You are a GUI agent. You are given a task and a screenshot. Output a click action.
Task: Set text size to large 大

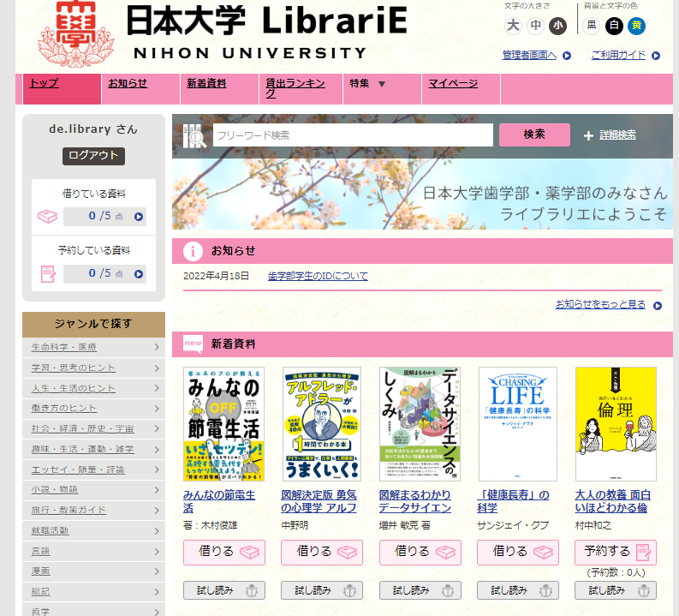(x=513, y=26)
